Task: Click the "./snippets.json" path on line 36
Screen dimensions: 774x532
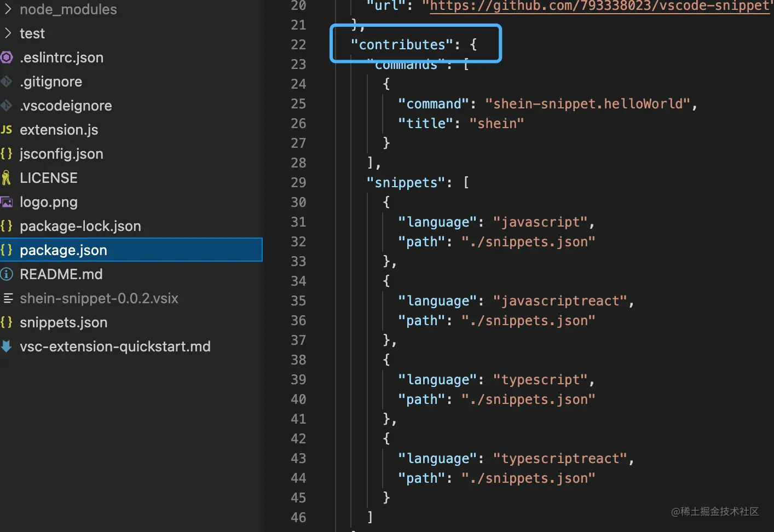Action: [x=528, y=320]
